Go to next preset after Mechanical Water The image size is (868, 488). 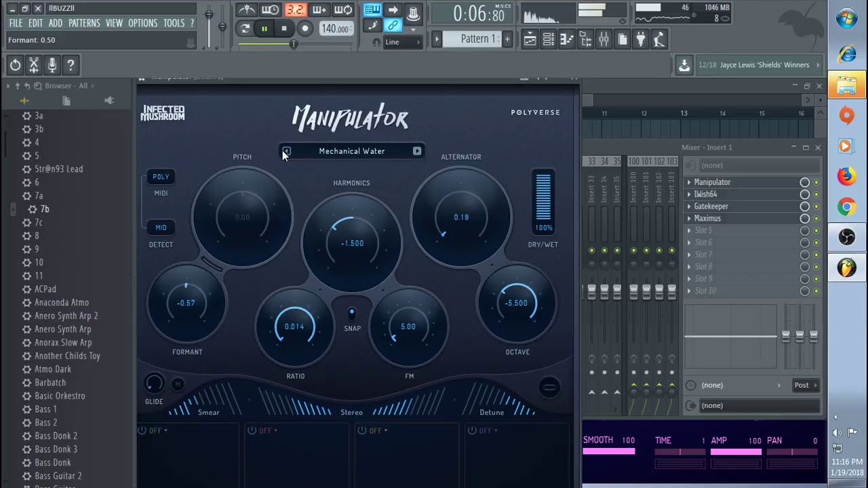417,151
